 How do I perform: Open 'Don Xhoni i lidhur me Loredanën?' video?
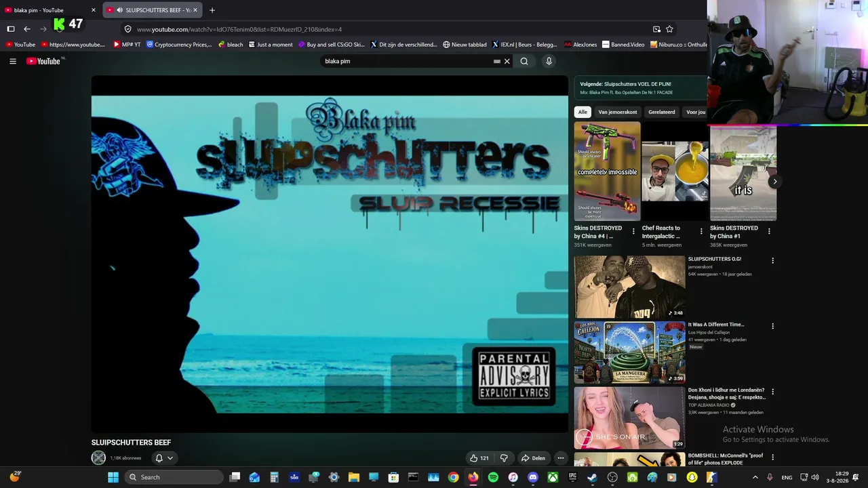(726, 394)
